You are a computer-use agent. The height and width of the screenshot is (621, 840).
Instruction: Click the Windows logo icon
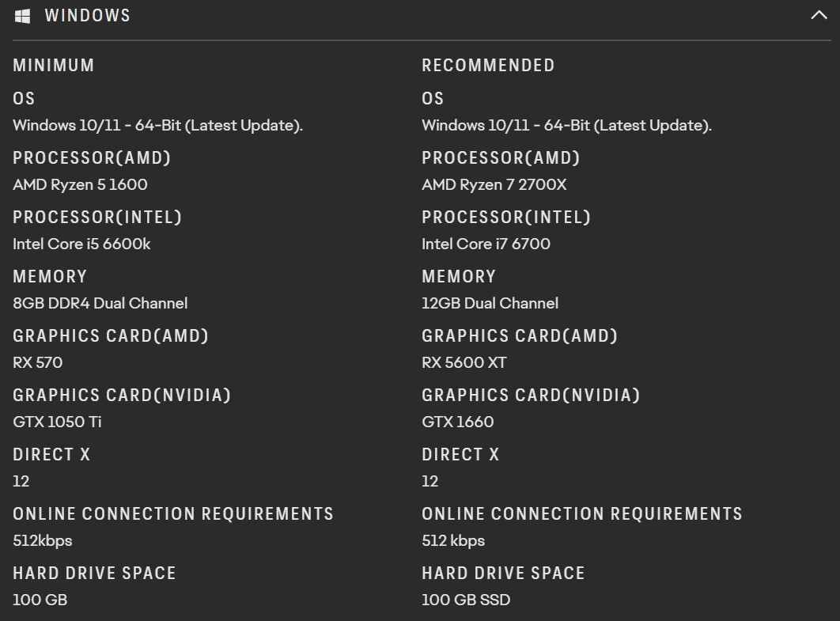(22, 16)
